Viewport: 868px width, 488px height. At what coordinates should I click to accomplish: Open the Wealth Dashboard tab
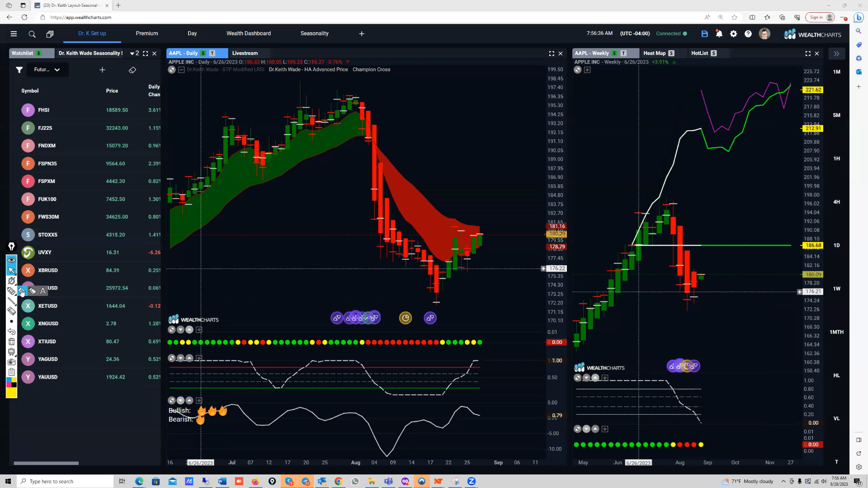[249, 33]
